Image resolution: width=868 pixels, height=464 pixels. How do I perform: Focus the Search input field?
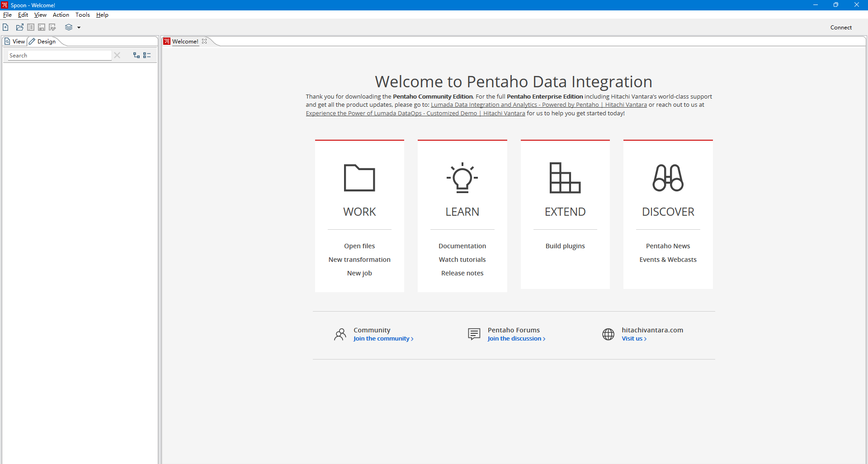pos(59,55)
